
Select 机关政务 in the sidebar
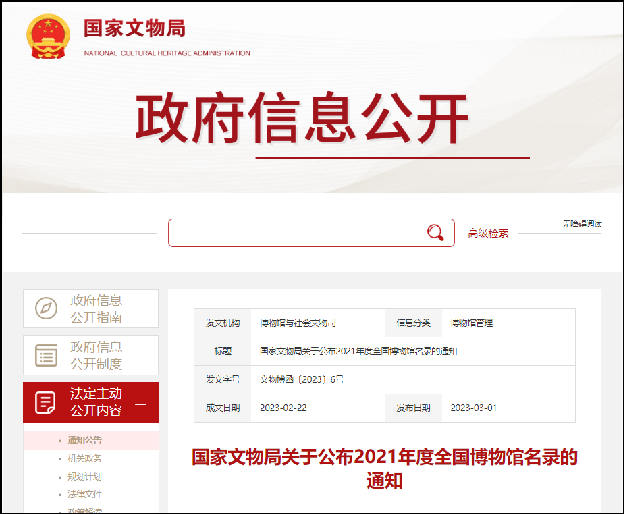coord(84,458)
